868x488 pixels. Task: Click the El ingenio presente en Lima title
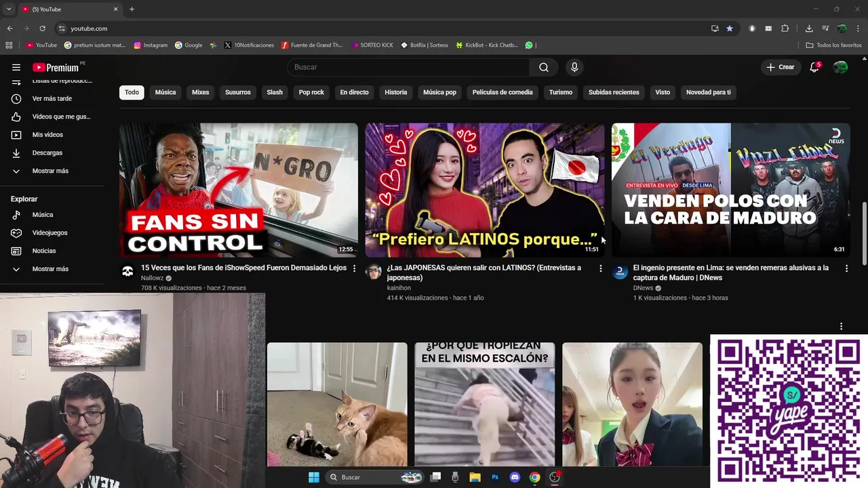[x=731, y=272]
